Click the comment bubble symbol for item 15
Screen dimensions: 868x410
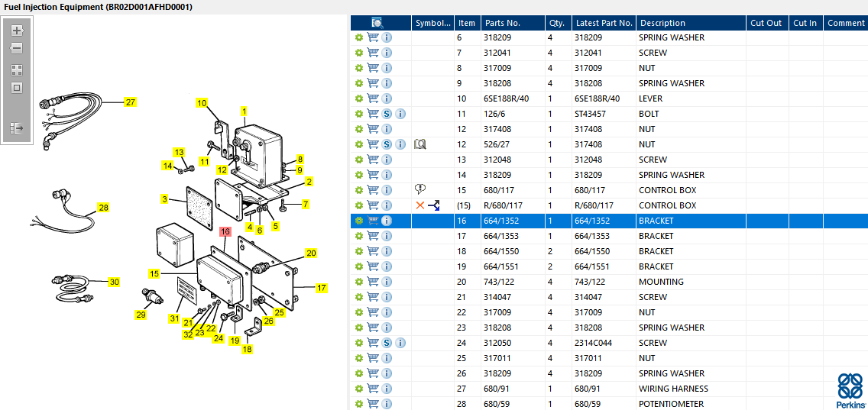click(420, 190)
